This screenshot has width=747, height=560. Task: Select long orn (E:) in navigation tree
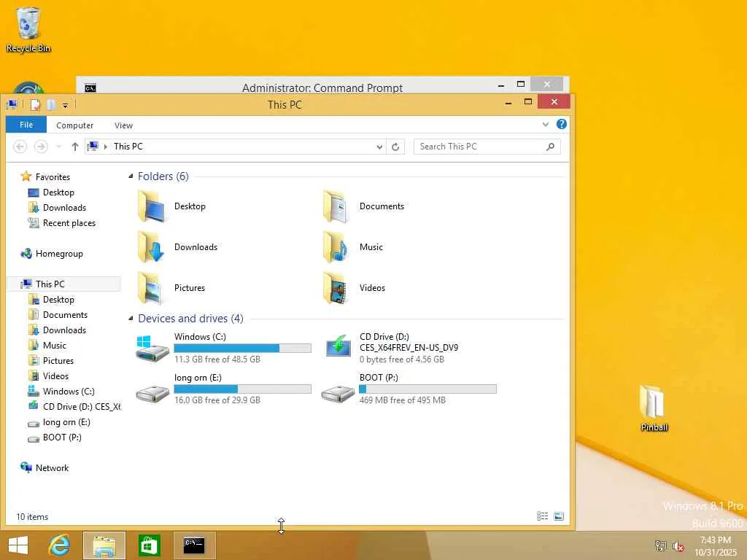pos(66,422)
